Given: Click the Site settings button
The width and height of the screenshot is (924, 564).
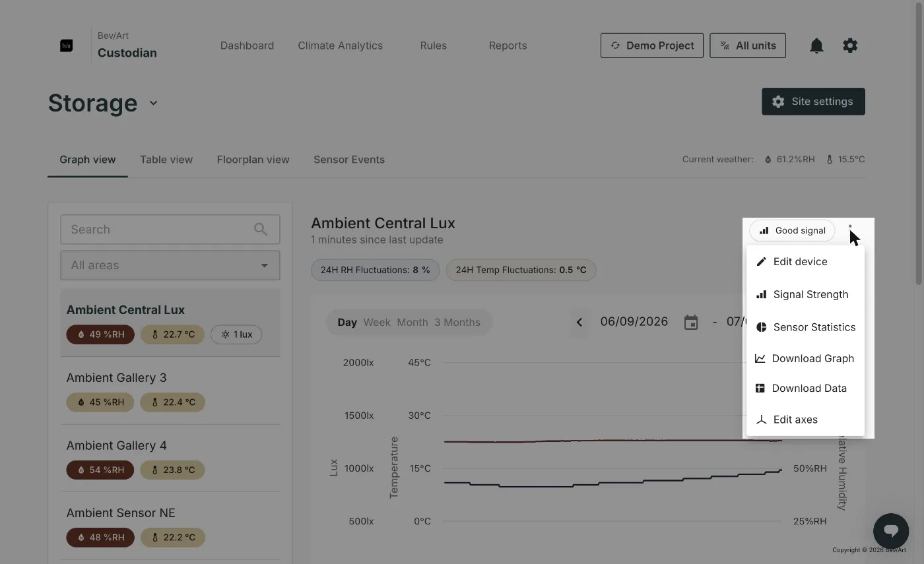Looking at the screenshot, I should pyautogui.click(x=813, y=102).
